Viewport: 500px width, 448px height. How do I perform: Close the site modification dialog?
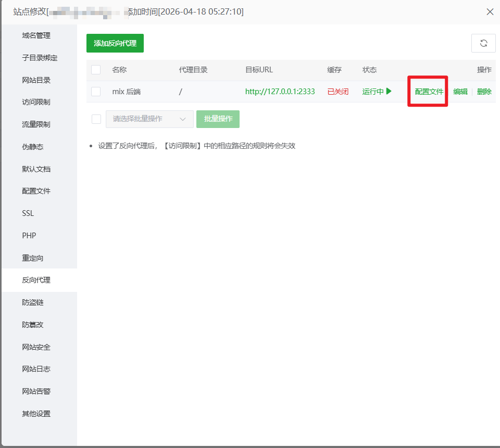pyautogui.click(x=490, y=12)
